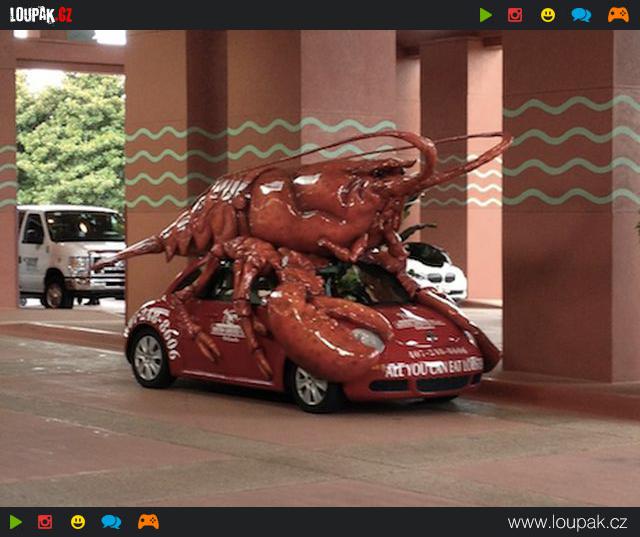
Task: Click the green play icon in top bar
Action: (x=485, y=15)
